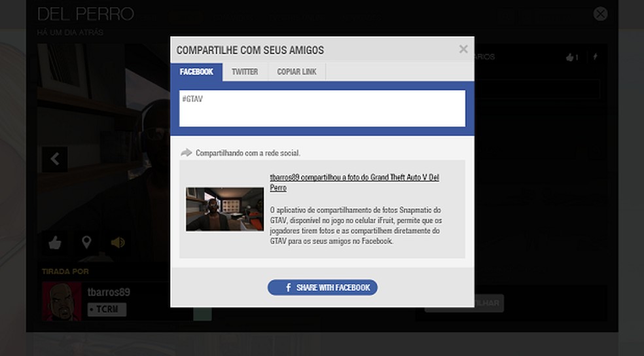
Task: Click Share with Facebook button
Action: click(x=323, y=287)
